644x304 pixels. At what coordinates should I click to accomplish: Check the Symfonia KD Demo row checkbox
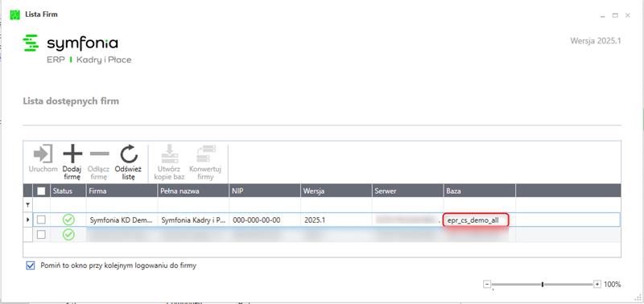pyautogui.click(x=42, y=220)
